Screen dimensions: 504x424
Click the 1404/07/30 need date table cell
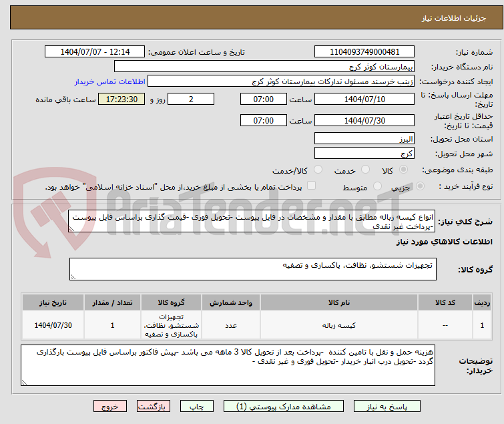click(53, 325)
